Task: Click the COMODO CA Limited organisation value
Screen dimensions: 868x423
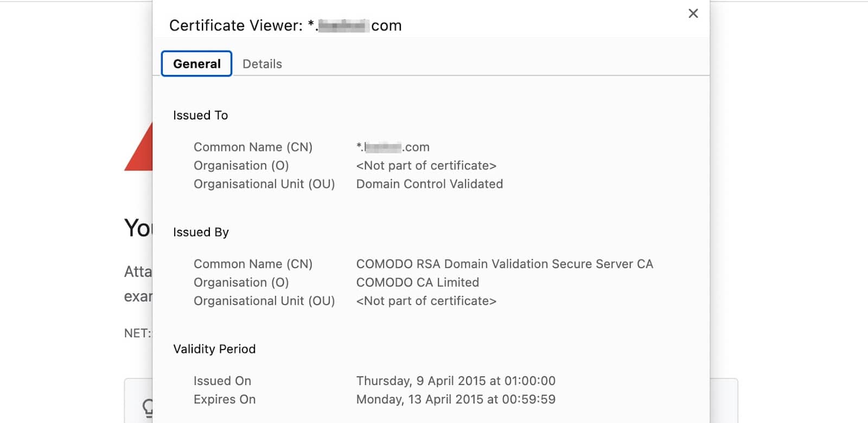Action: point(417,282)
